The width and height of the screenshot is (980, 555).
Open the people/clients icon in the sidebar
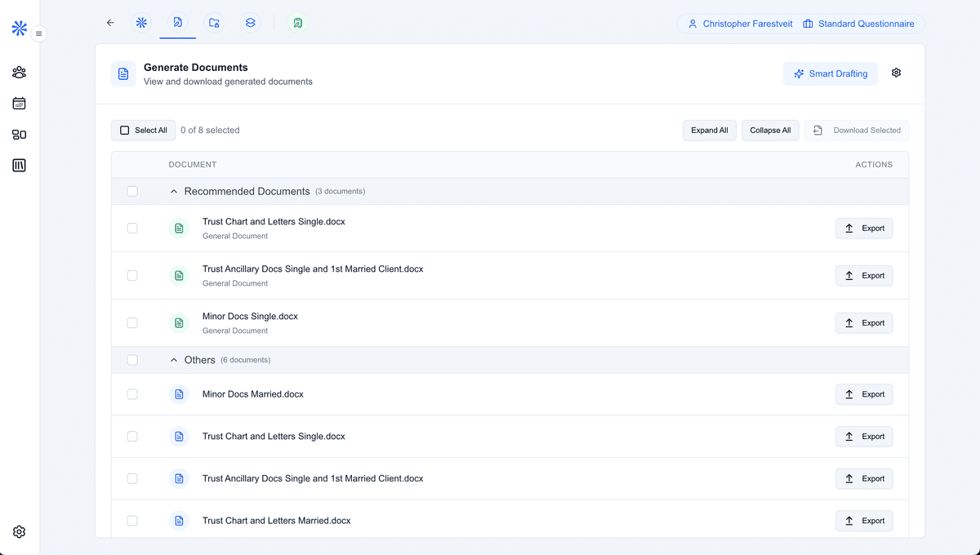pos(20,73)
